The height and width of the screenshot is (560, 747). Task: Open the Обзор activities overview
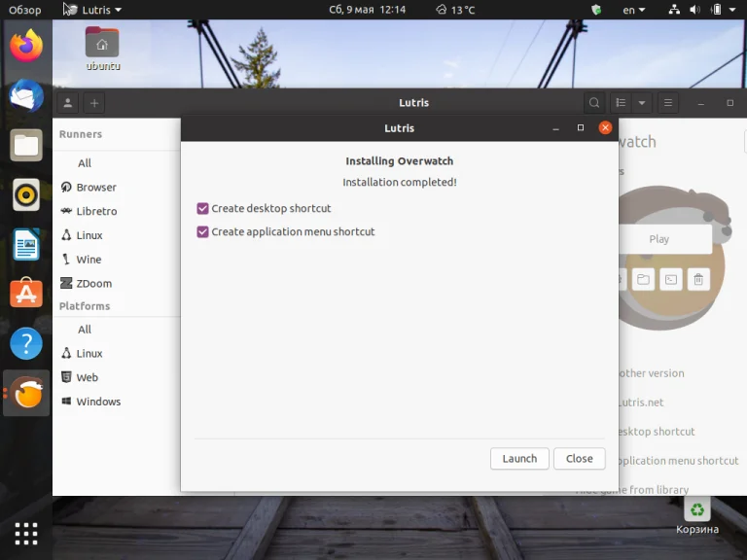24,10
